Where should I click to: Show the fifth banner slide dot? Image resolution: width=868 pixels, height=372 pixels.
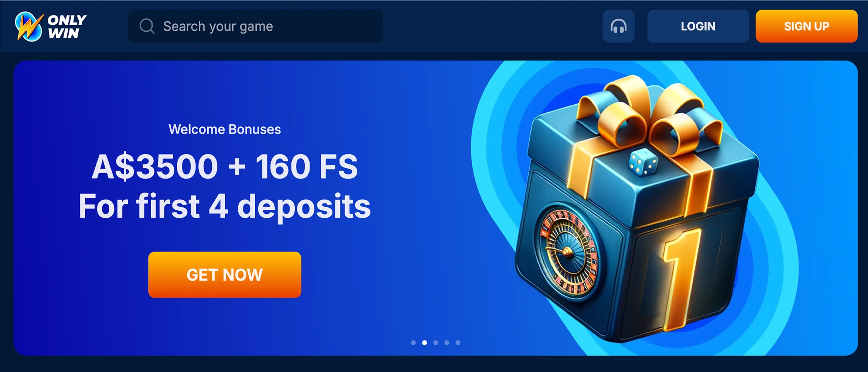point(458,343)
